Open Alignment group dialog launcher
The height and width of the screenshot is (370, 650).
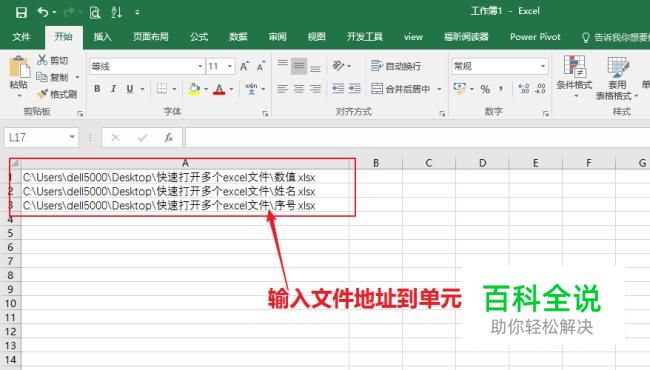(x=442, y=113)
